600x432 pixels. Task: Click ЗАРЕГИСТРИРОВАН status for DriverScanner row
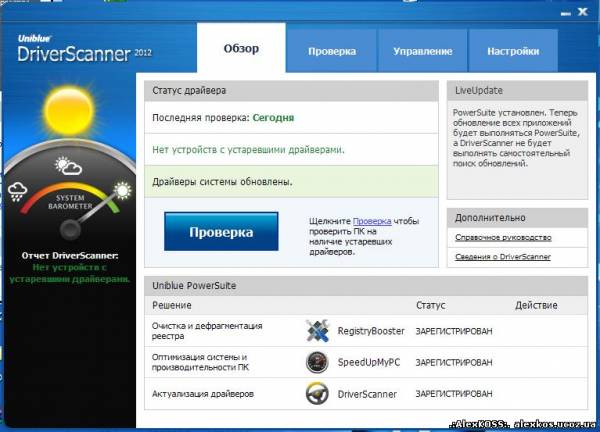point(454,394)
